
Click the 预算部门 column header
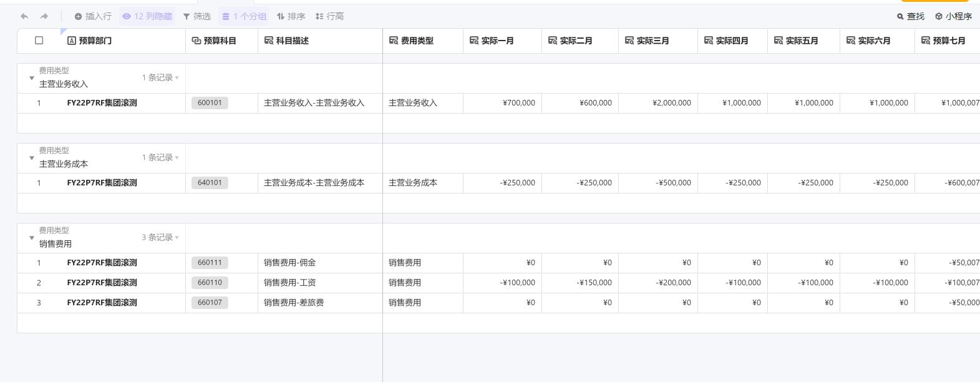point(123,41)
